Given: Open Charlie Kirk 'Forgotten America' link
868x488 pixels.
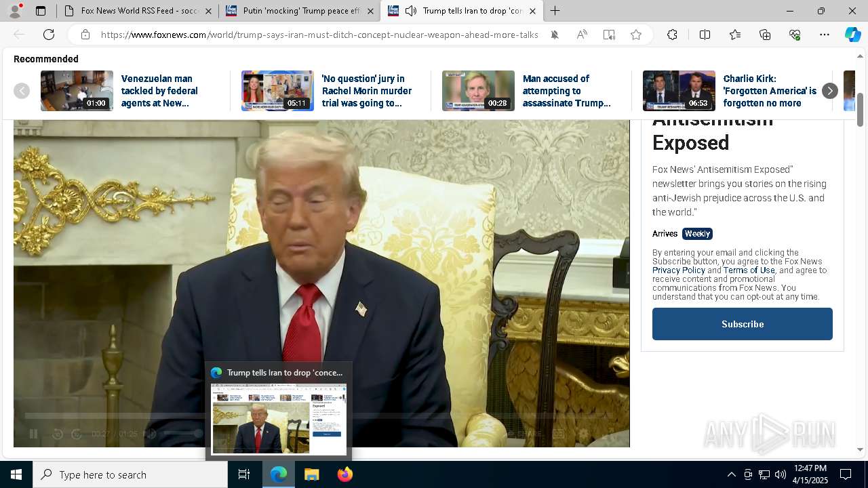Looking at the screenshot, I should coord(770,91).
